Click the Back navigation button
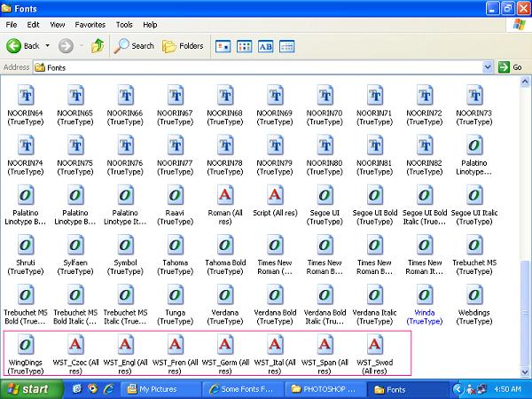Screen dimensions: 532x399 point(23,46)
